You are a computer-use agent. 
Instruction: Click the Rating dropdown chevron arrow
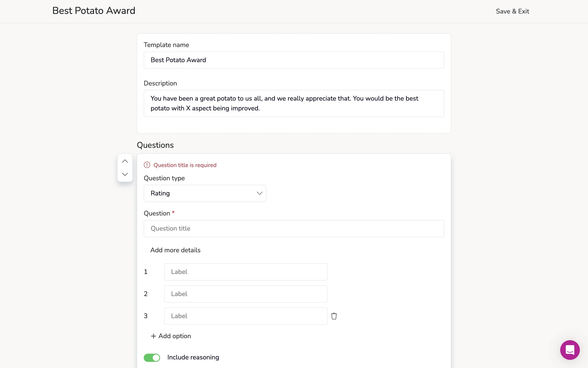[x=259, y=194]
